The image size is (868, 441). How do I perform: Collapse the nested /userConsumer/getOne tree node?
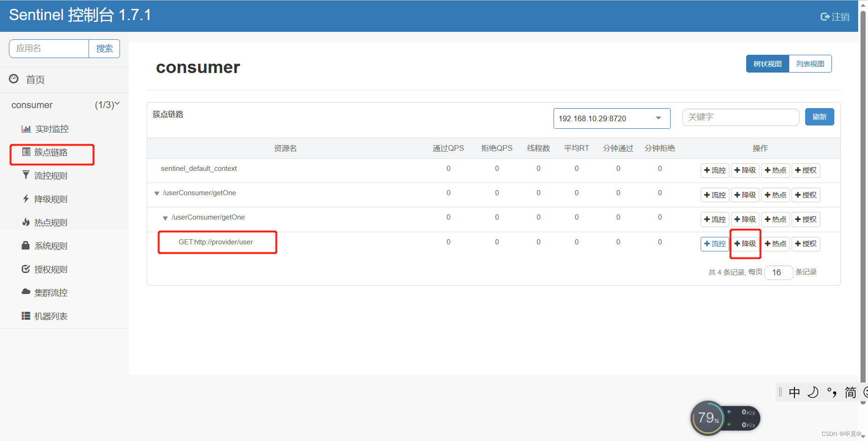click(x=165, y=218)
